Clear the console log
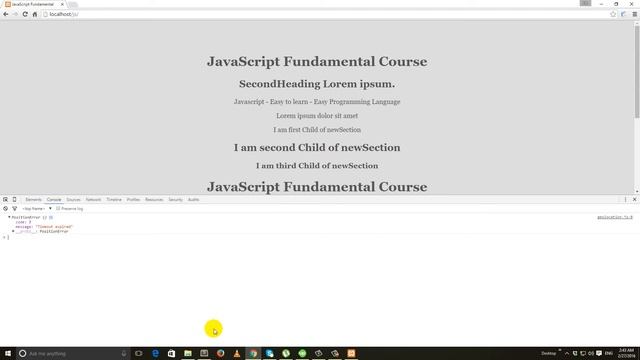Image resolution: width=640 pixels, height=360 pixels. tap(5, 209)
